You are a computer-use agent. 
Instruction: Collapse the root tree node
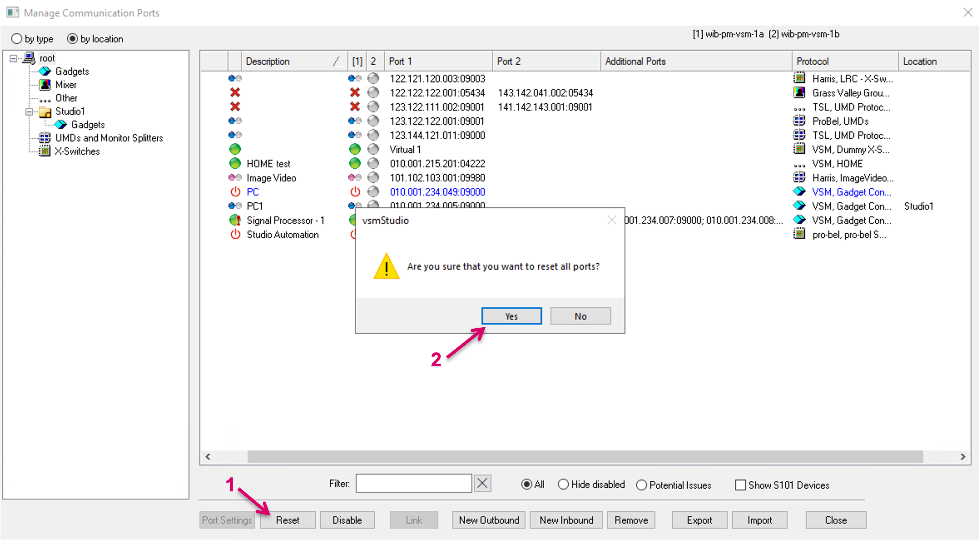click(14, 58)
